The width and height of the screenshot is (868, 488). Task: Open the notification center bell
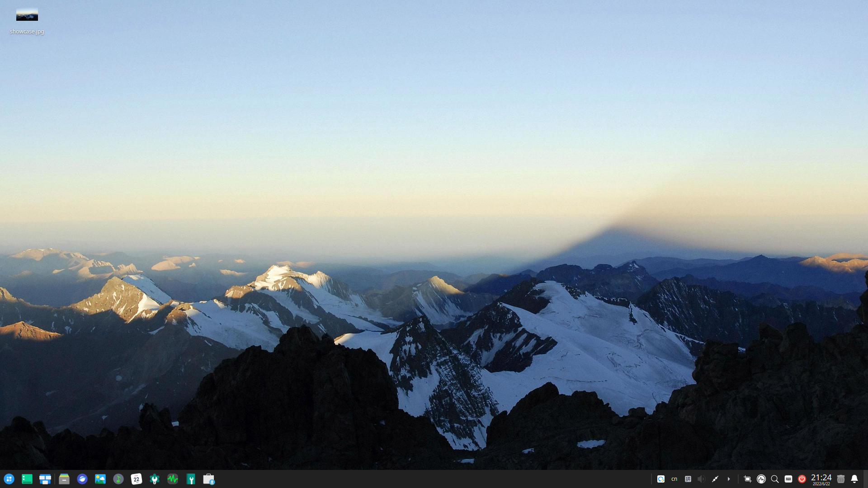coord(854,479)
